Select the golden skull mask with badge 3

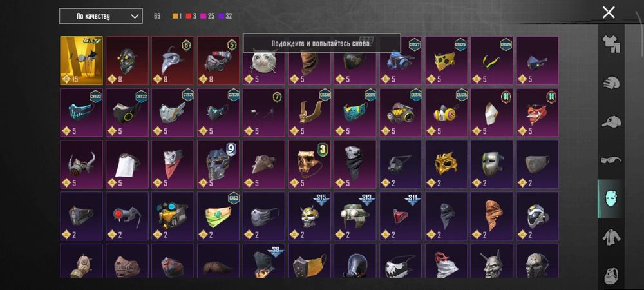309,164
